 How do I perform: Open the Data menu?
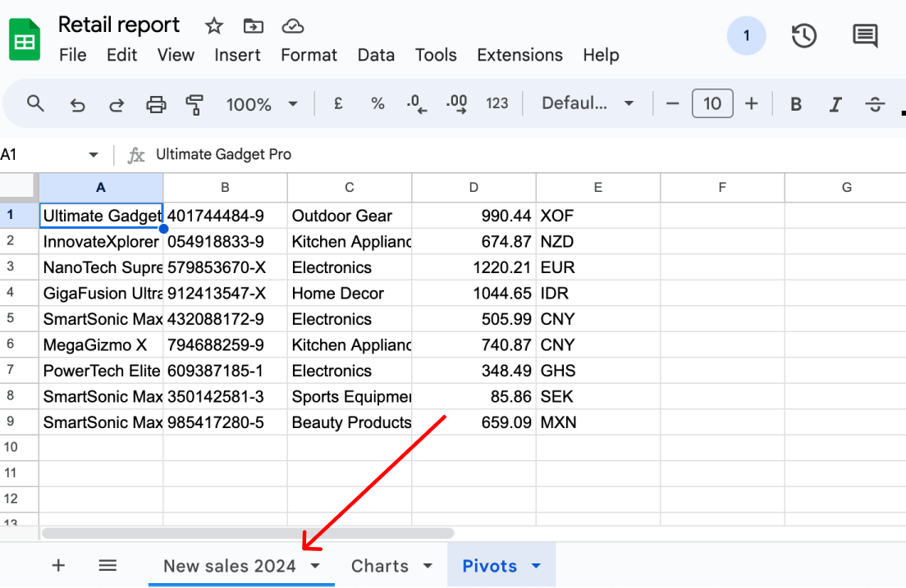point(376,56)
